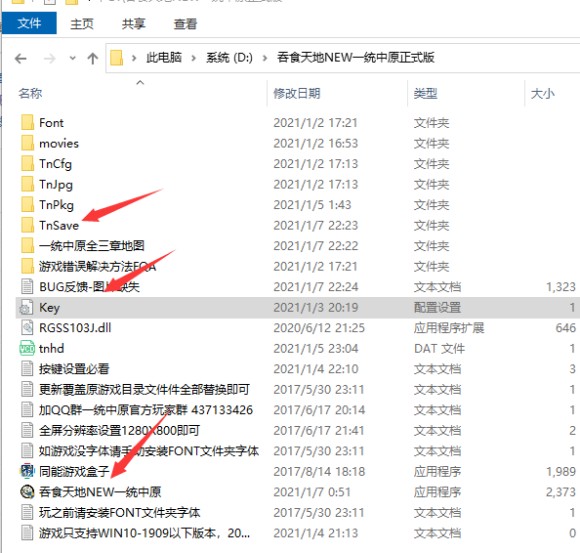Expand chevron after 系统 (D:) in address bar
The height and width of the screenshot is (553, 580).
(264, 58)
